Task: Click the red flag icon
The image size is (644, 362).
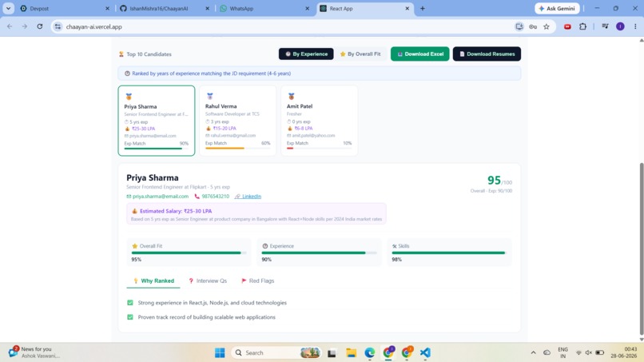Action: click(x=244, y=280)
